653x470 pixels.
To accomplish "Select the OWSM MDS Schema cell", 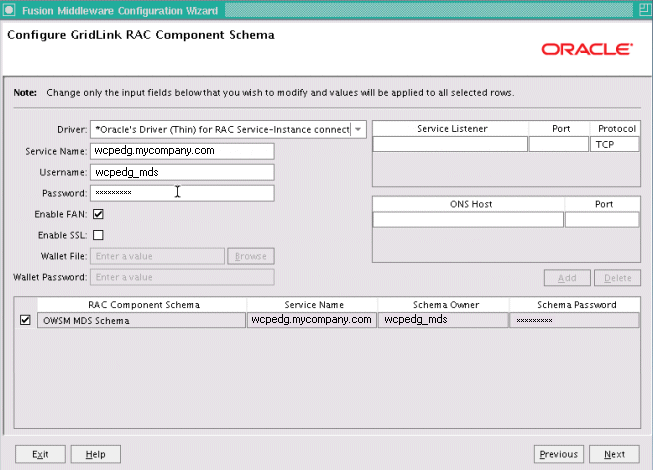I will [141, 320].
